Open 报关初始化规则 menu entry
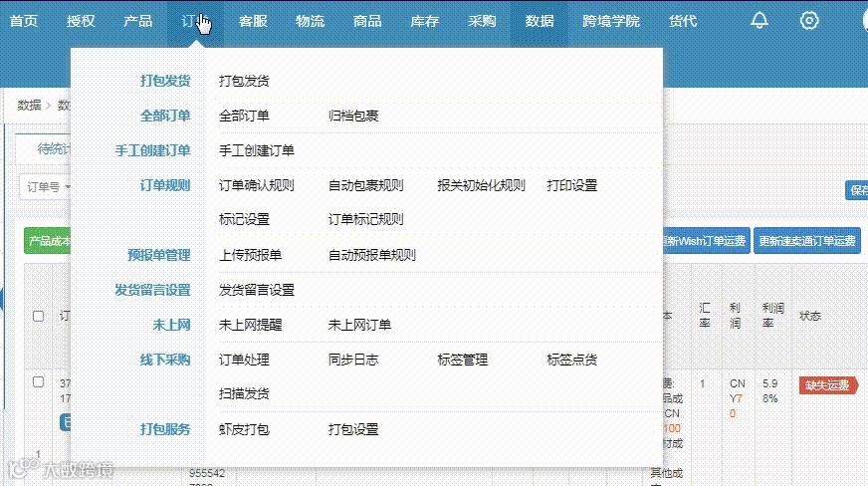The image size is (868, 486). [x=481, y=185]
